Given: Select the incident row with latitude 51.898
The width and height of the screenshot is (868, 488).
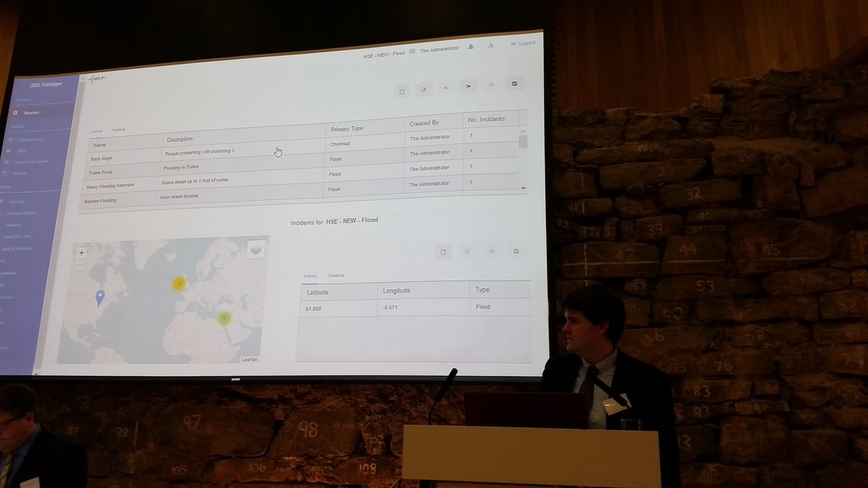Looking at the screenshot, I should point(415,307).
